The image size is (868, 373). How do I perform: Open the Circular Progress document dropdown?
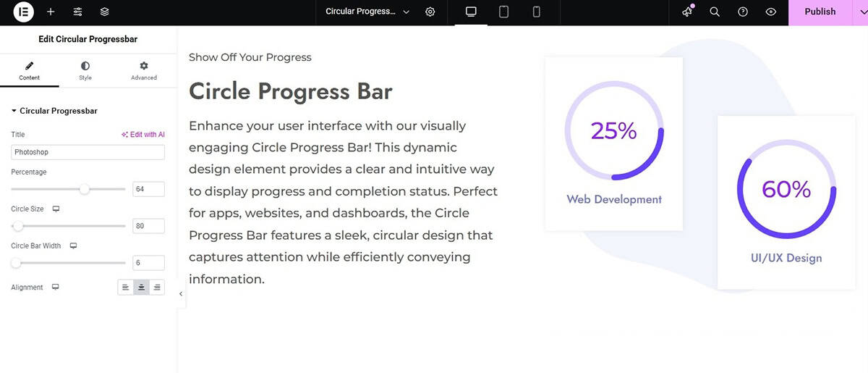pos(367,12)
